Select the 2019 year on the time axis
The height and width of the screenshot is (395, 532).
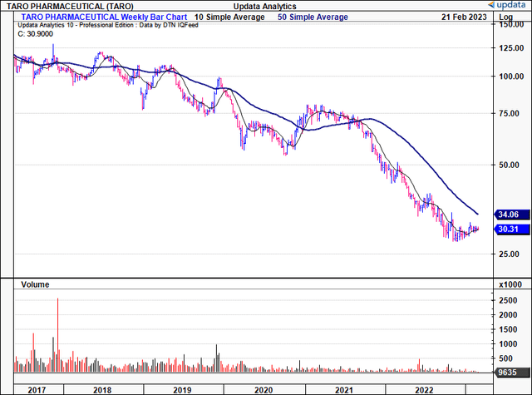(x=183, y=390)
